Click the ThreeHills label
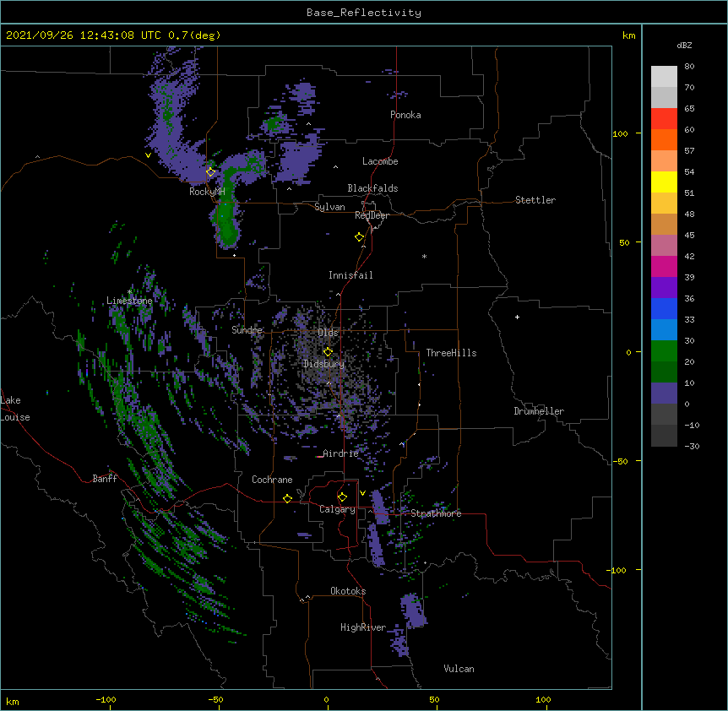 tap(451, 353)
